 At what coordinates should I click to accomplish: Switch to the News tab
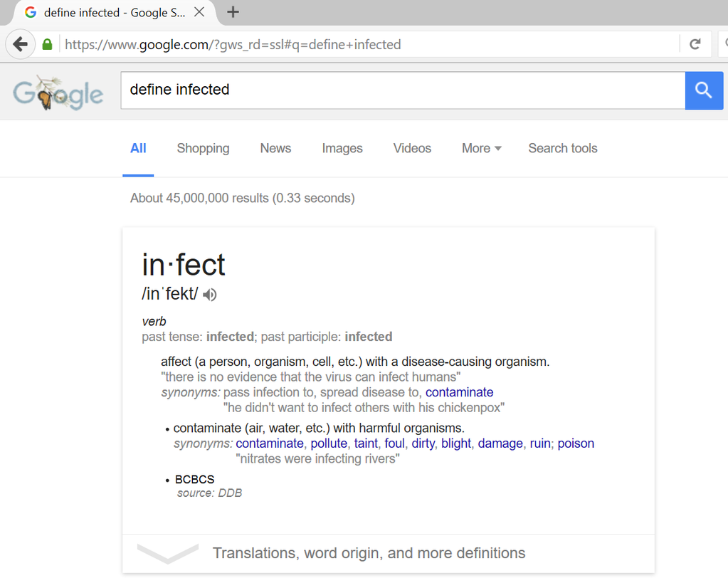[275, 148]
